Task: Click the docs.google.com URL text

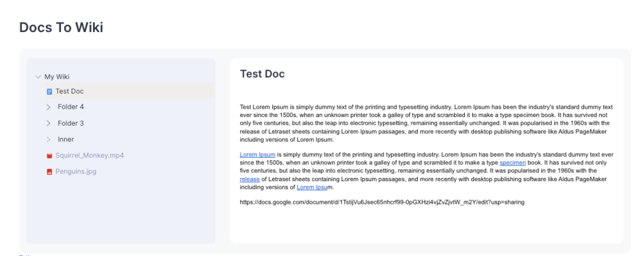Action: (382, 202)
